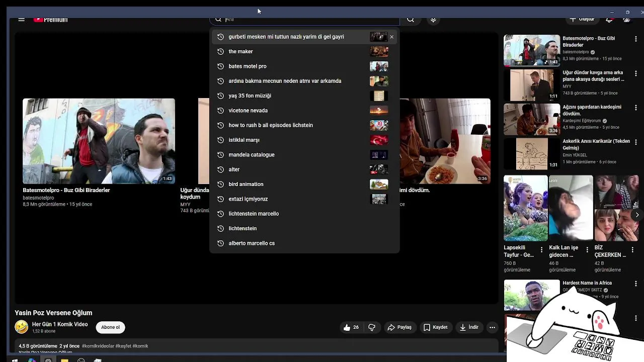Choose suggestion 'vicetone nevada'
Screen dimensions: 644x362
coord(304,111)
